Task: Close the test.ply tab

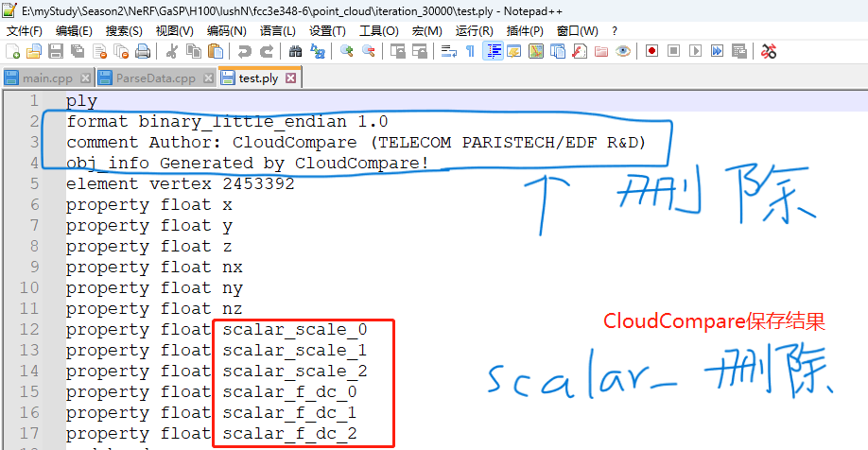Action: click(290, 78)
